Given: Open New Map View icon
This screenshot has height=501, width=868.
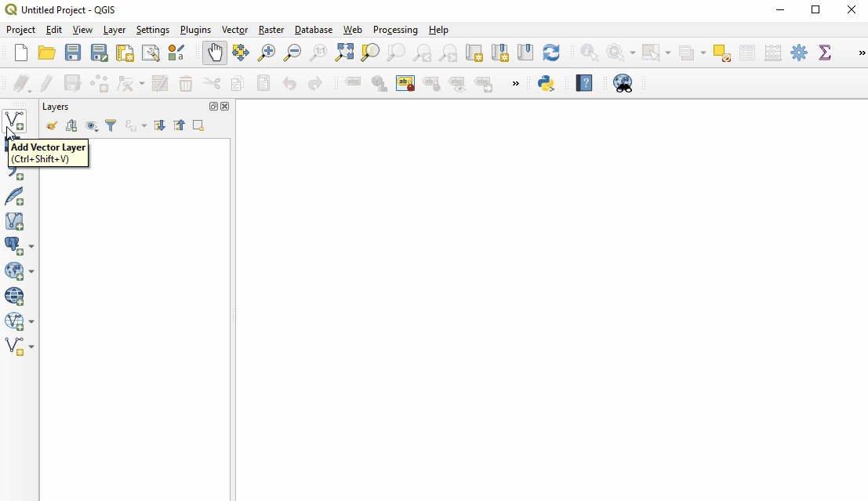Looking at the screenshot, I should (474, 53).
